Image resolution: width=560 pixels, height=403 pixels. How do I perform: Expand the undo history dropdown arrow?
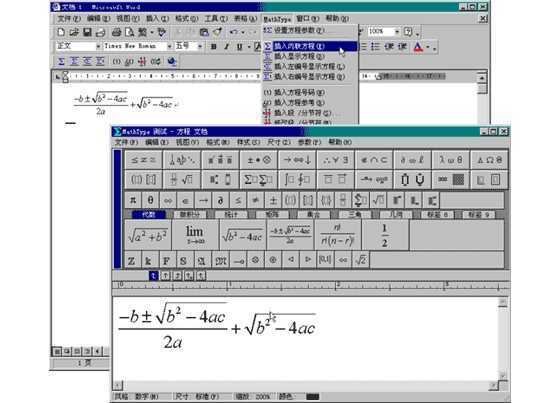[243, 33]
